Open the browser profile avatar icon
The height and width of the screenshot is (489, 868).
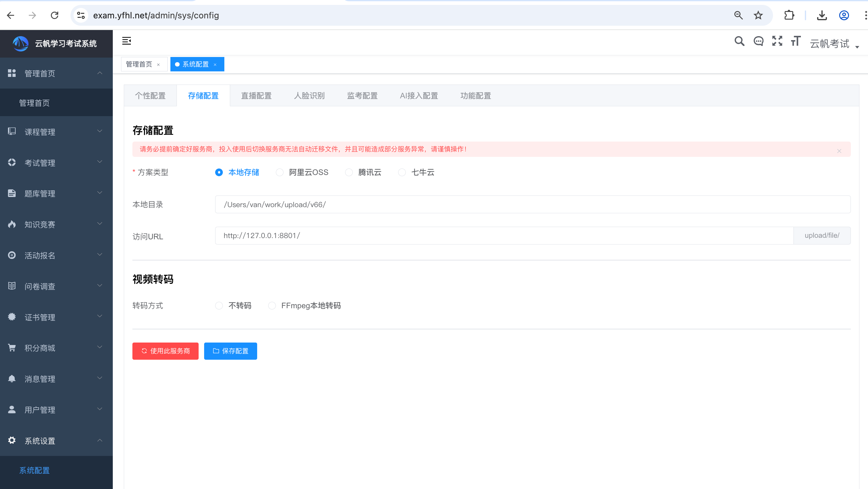click(844, 15)
